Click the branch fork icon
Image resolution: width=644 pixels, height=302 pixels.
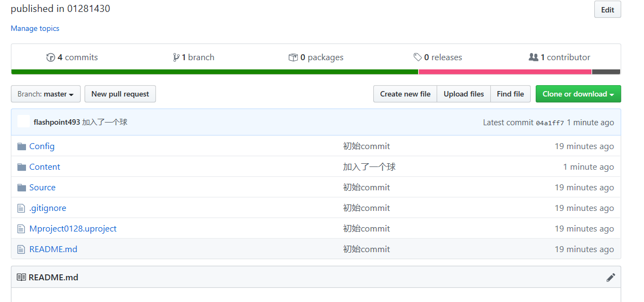(176, 57)
